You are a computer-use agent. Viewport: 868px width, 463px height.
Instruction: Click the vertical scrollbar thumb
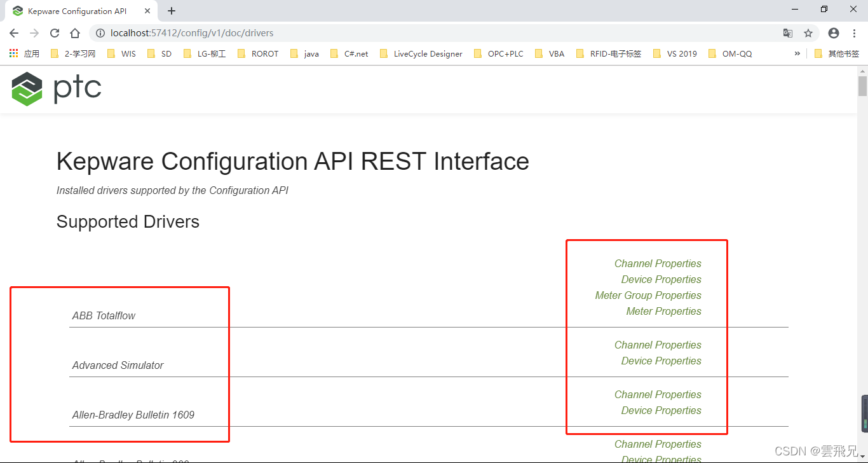point(862,86)
